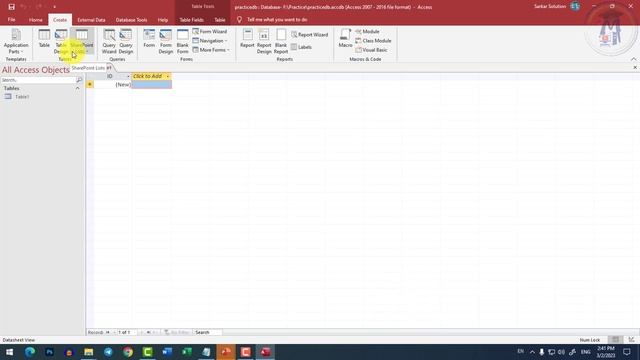Click the empty cell under Click to Add
640x360 pixels.
[151, 84]
